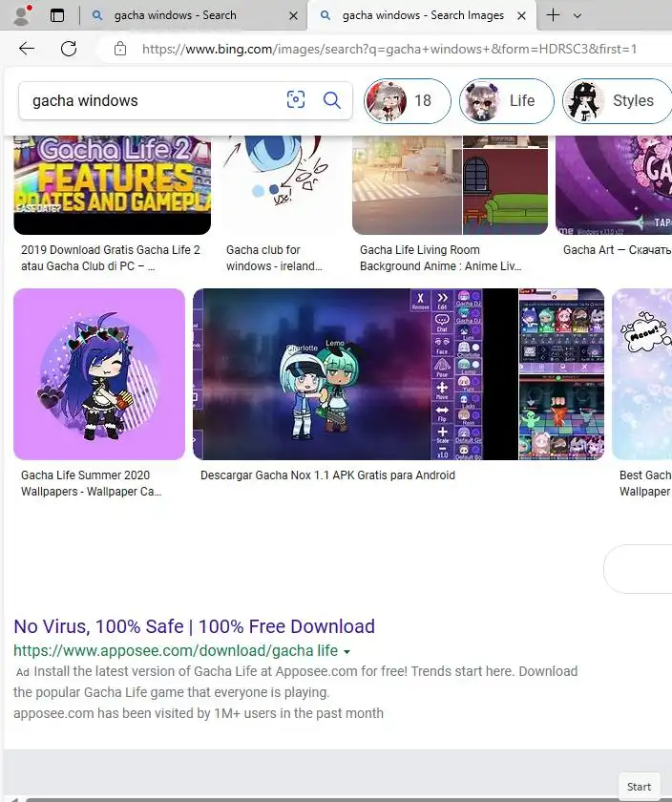Reload the page with the refresh icon
672x802 pixels.
pos(69,49)
